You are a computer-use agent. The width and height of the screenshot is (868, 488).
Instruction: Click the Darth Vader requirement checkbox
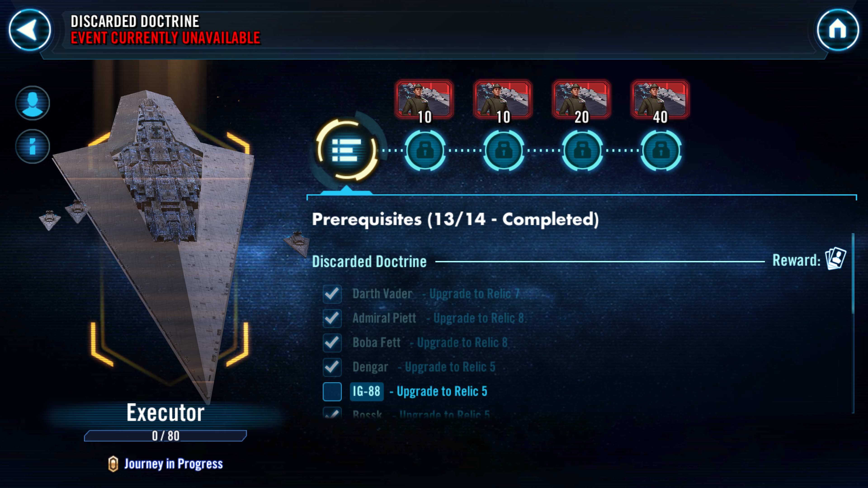(332, 294)
